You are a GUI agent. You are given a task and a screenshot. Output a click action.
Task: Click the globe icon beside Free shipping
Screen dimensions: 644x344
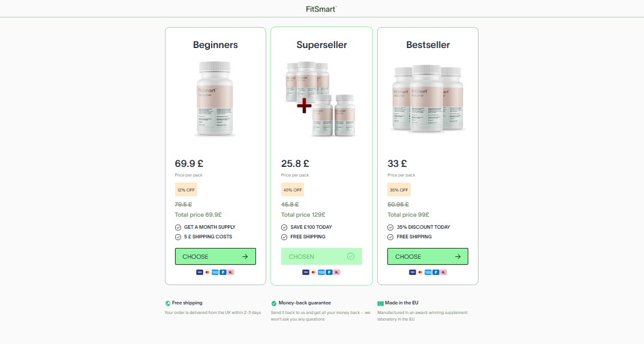point(168,304)
